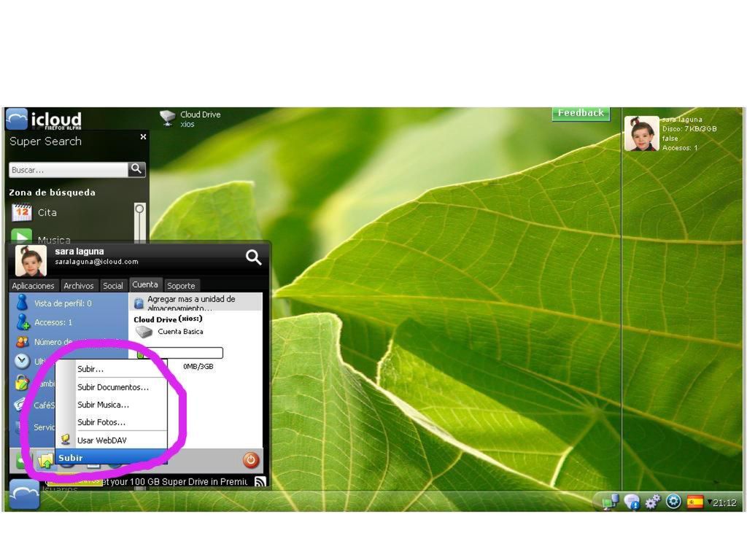Click the 21:12 clock in the tray
Viewport: 747px width, 560px height.
tap(724, 503)
